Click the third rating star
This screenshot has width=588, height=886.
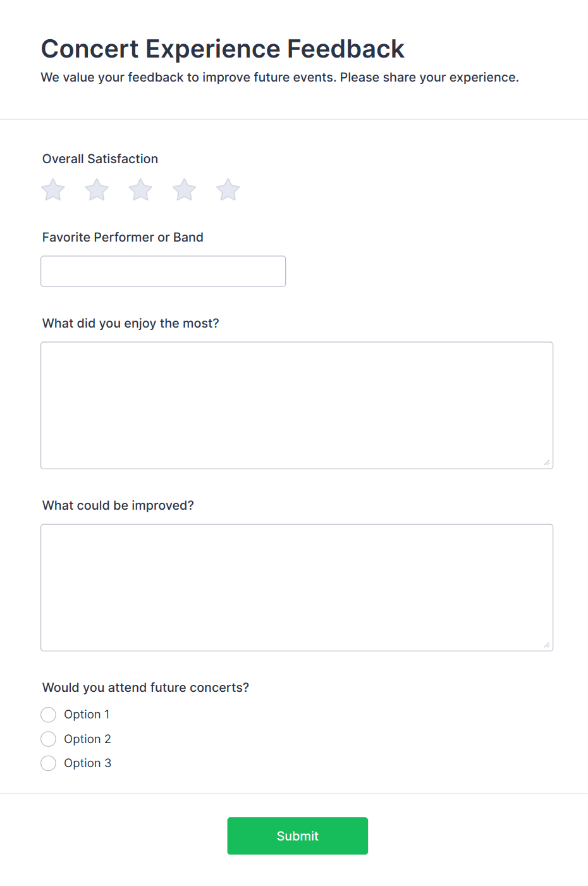click(x=140, y=190)
